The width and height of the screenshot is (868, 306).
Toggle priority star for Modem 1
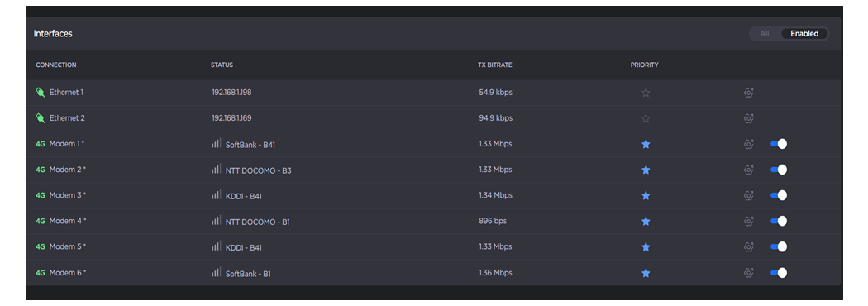[x=646, y=145]
